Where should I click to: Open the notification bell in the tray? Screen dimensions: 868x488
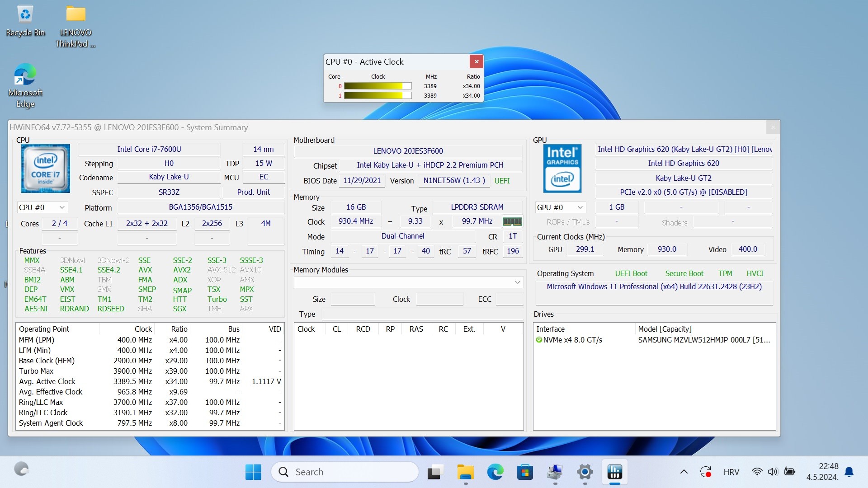(x=849, y=472)
